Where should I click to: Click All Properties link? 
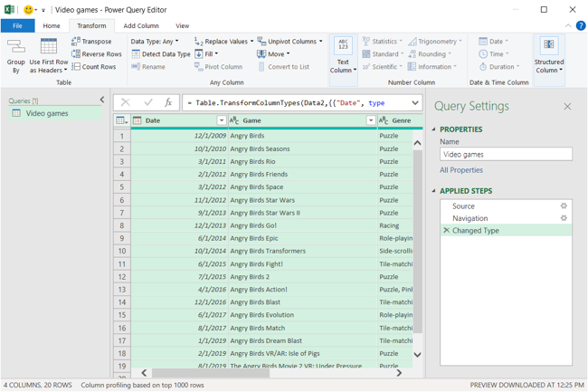[461, 170]
